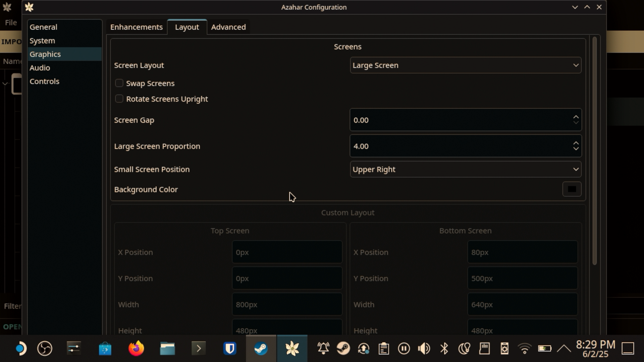Open the system updates tray icon
This screenshot has width=644, height=362.
pyautogui.click(x=364, y=349)
